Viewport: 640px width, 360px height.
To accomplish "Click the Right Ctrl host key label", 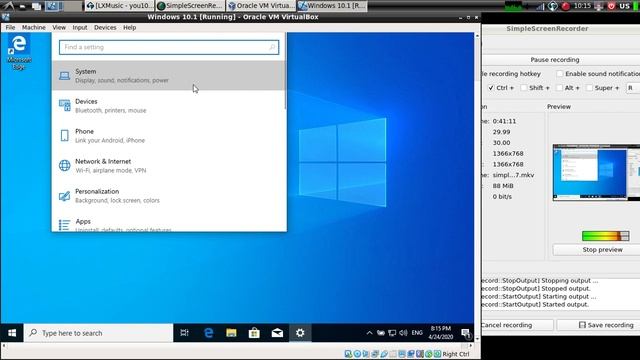I will tap(456, 354).
